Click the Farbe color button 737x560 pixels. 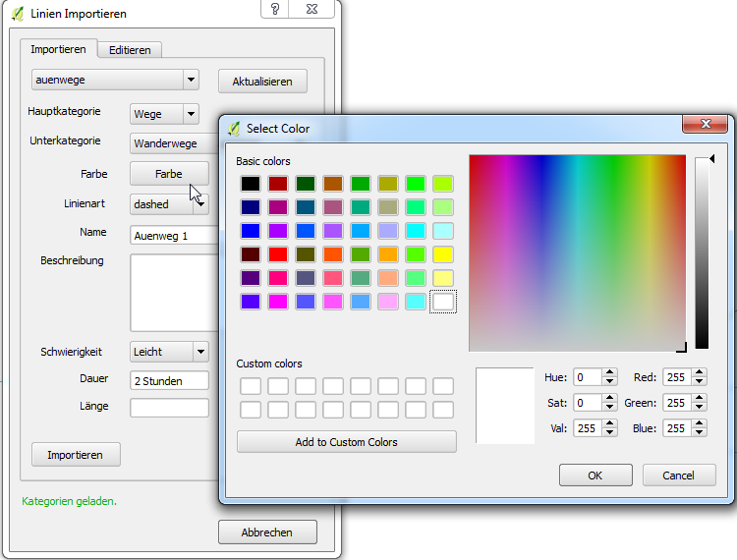[x=169, y=174]
